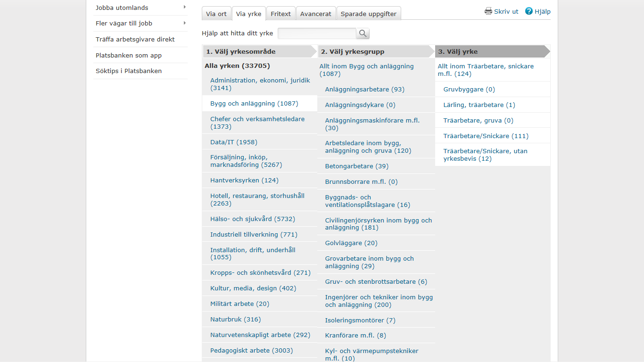Go to Sparade uppgifter tab

[x=369, y=14]
